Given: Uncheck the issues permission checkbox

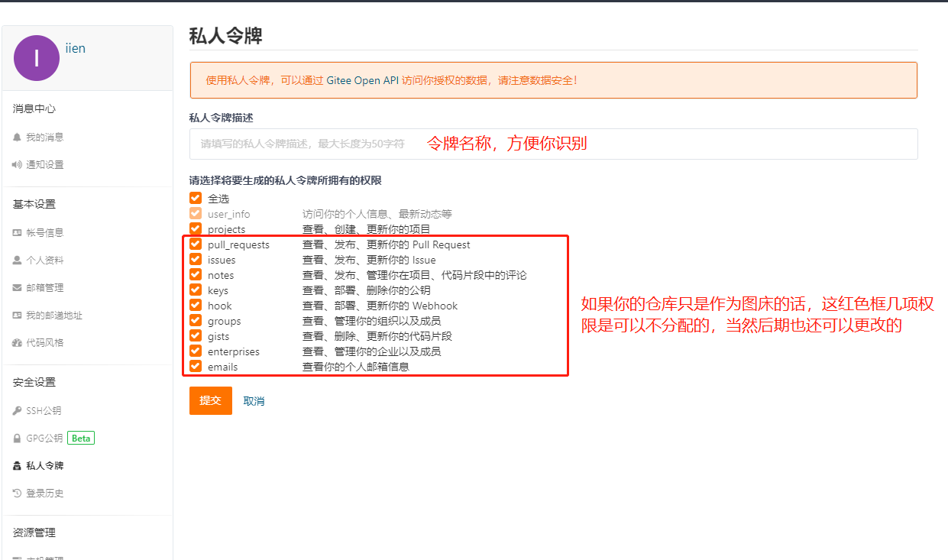Looking at the screenshot, I should tap(196, 259).
